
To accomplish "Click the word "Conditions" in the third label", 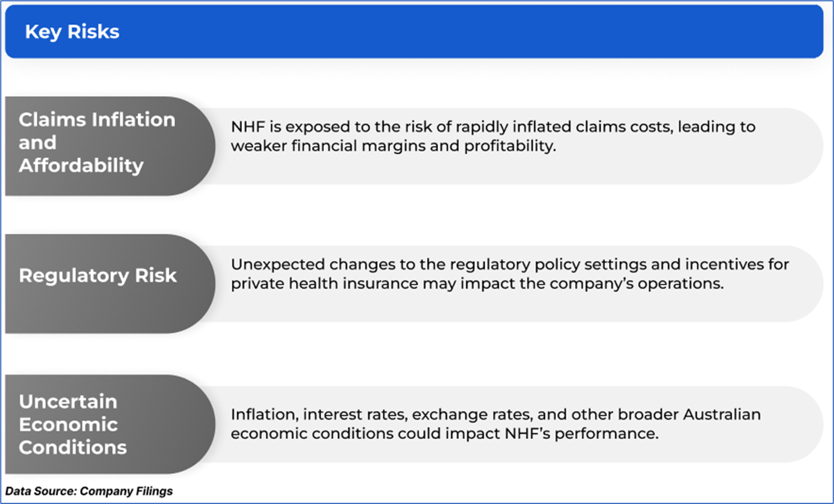I will click(72, 447).
